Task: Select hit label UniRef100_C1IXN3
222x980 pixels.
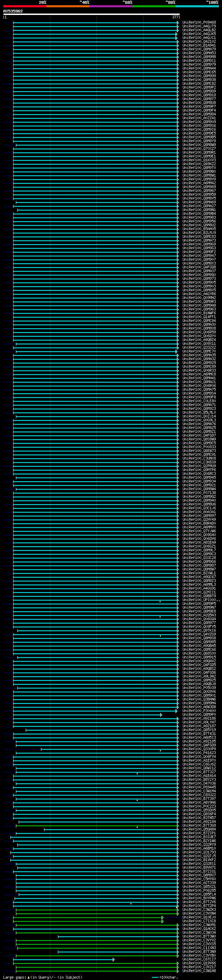Action: point(199,948)
